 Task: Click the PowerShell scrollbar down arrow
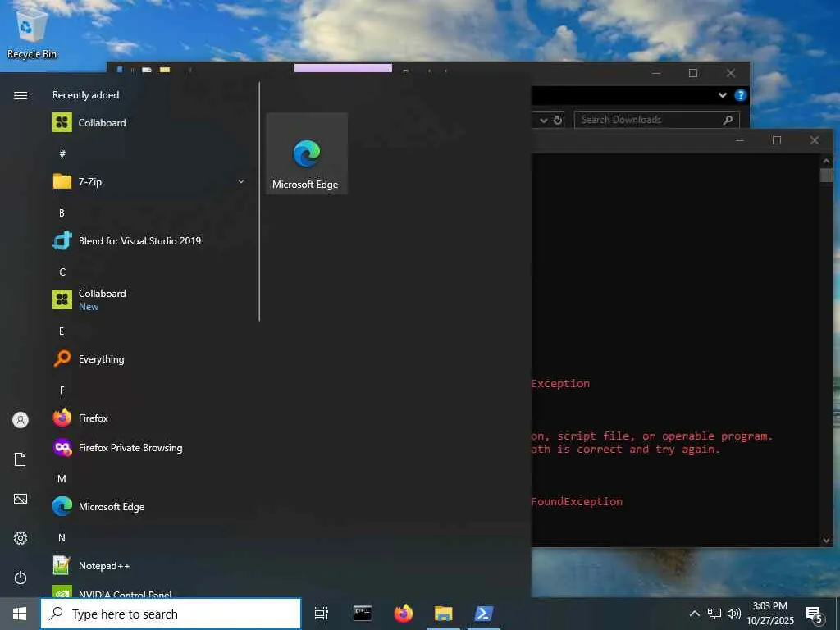[826, 541]
